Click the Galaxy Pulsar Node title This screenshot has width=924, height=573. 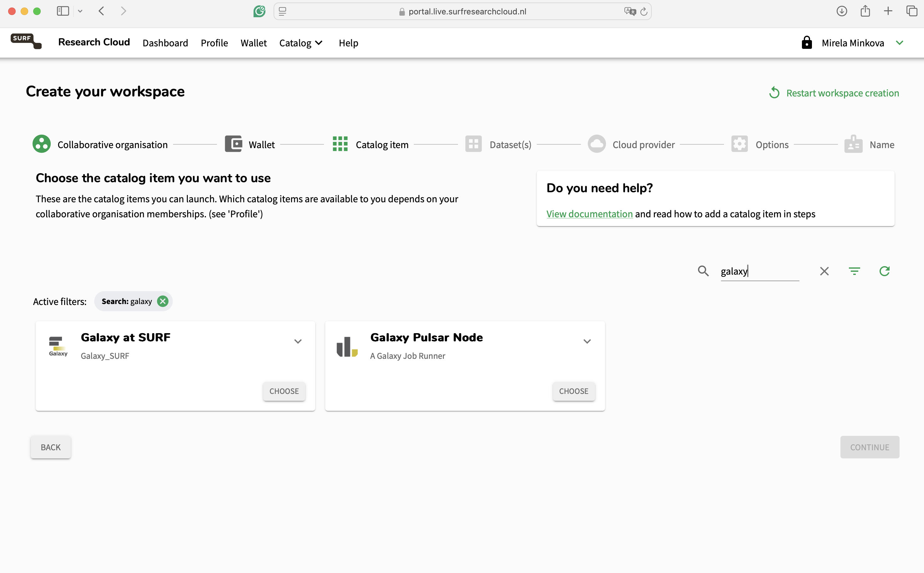(x=426, y=337)
